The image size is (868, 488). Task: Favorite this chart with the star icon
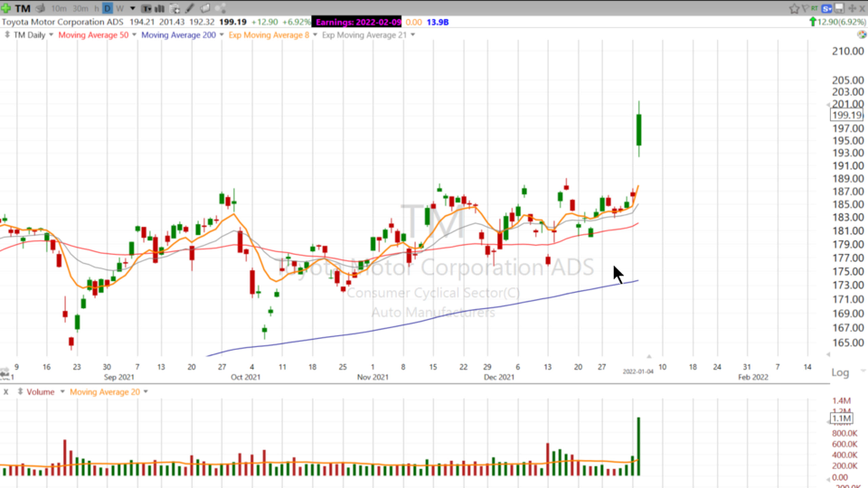794,8
